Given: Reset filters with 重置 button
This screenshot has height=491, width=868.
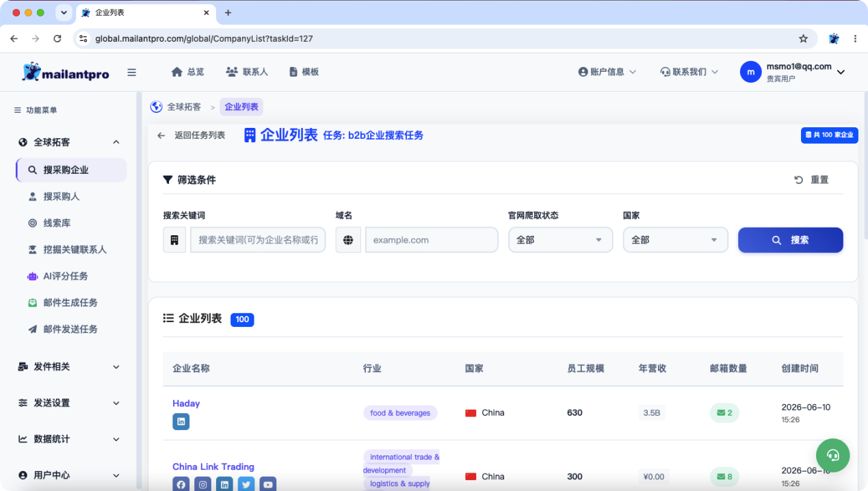Looking at the screenshot, I should (x=812, y=180).
